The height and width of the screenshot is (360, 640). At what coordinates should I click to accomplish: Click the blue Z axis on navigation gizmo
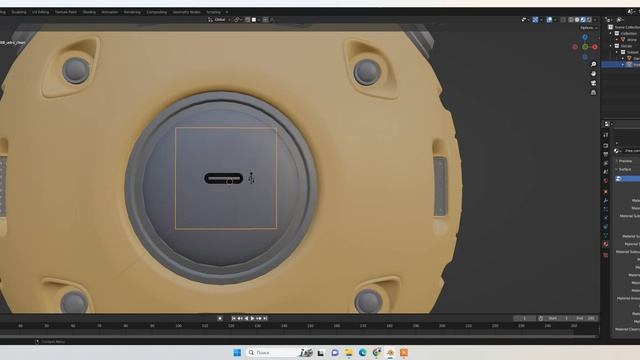(584, 37)
